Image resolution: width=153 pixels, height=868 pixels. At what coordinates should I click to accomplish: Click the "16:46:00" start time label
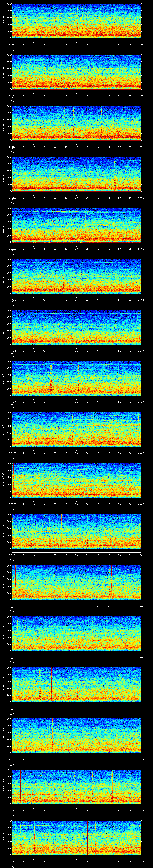pyautogui.click(x=12, y=44)
